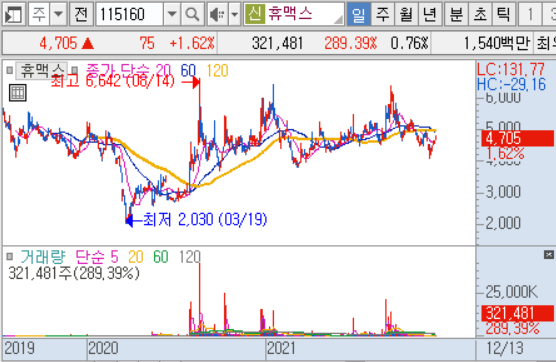Click the 거래량 volume legend label
The width and height of the screenshot is (556, 362).
tap(43, 256)
